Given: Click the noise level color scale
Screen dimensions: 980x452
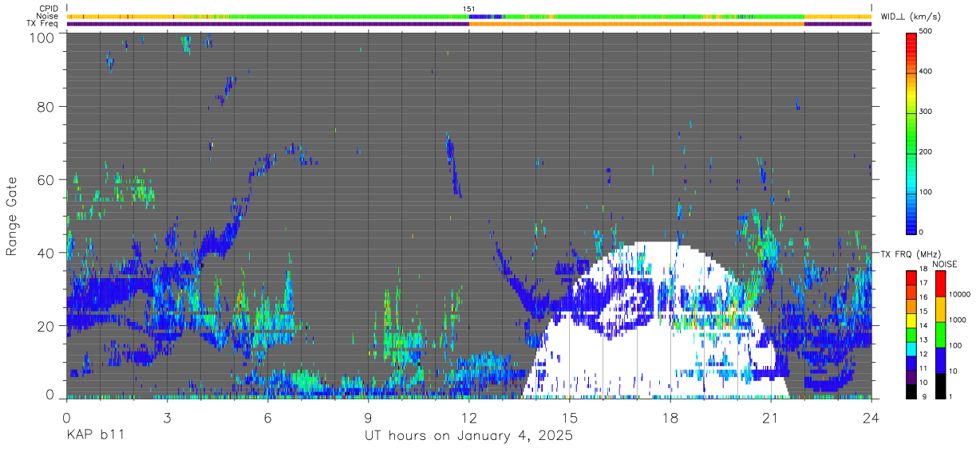Looking at the screenshot, I should [940, 335].
